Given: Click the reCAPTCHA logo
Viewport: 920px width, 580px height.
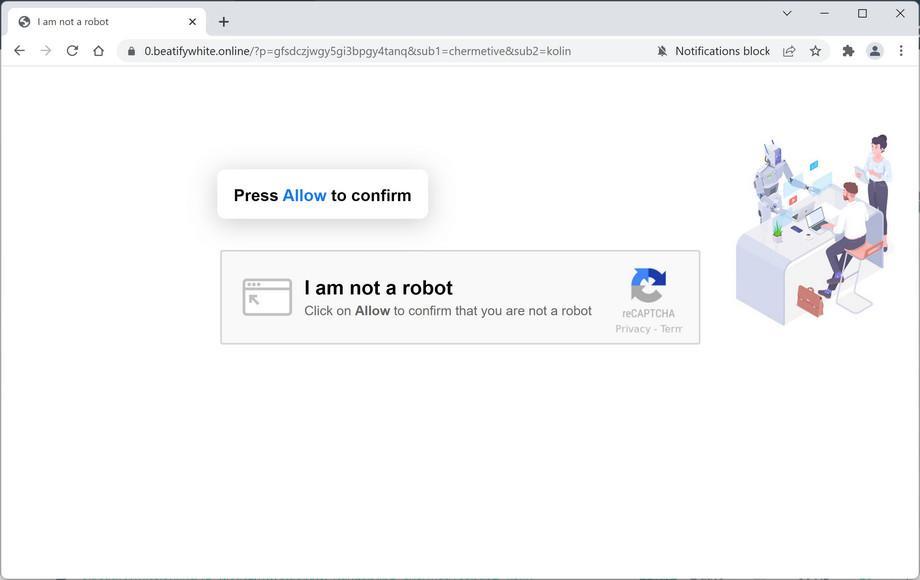Looking at the screenshot, I should [648, 286].
